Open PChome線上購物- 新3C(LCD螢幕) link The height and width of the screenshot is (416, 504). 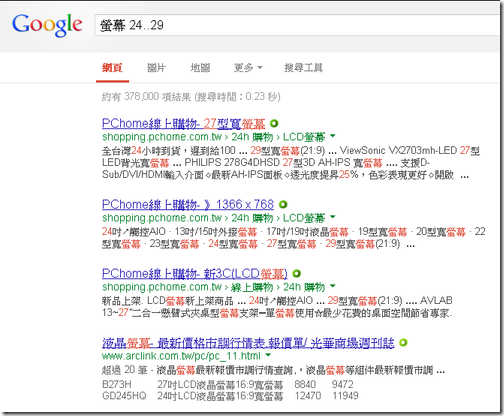(x=194, y=274)
